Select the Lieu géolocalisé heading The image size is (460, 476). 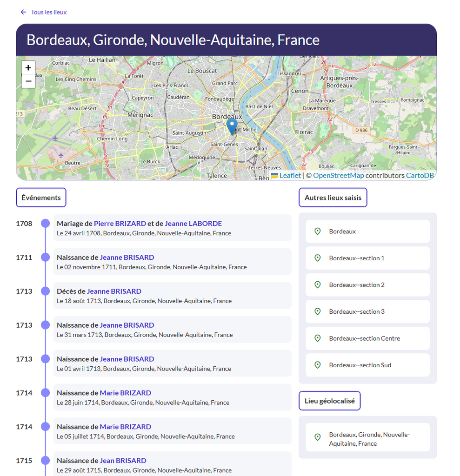[330, 401]
